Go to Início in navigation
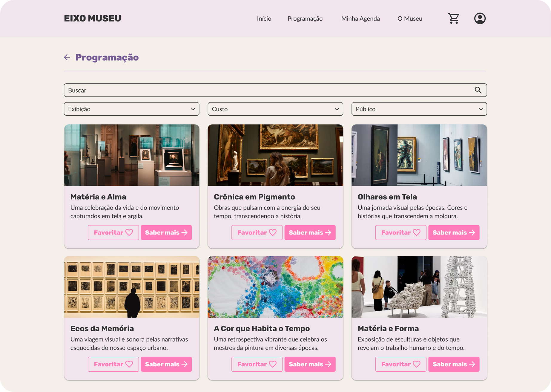 (264, 19)
